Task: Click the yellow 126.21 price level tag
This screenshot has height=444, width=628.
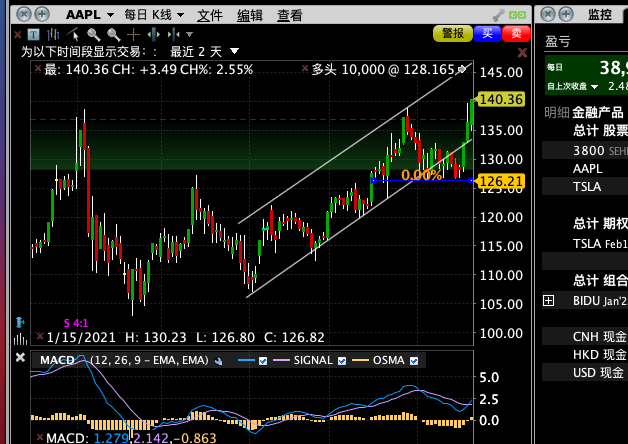Action: click(501, 181)
